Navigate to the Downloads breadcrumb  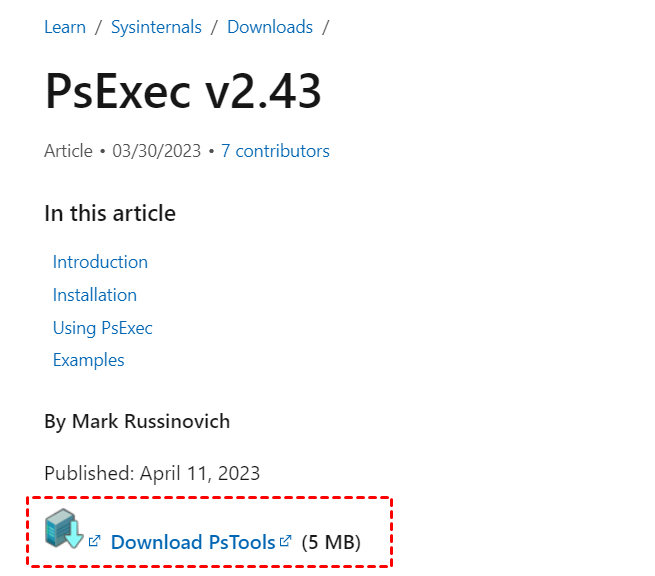point(270,27)
